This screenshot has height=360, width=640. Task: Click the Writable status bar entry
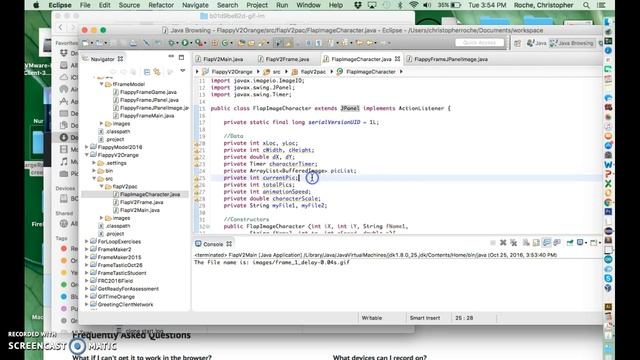tap(372, 318)
